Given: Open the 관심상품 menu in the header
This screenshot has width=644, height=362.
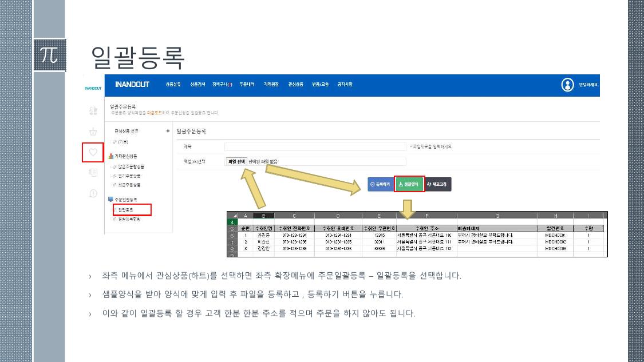Looking at the screenshot, I should tap(296, 85).
